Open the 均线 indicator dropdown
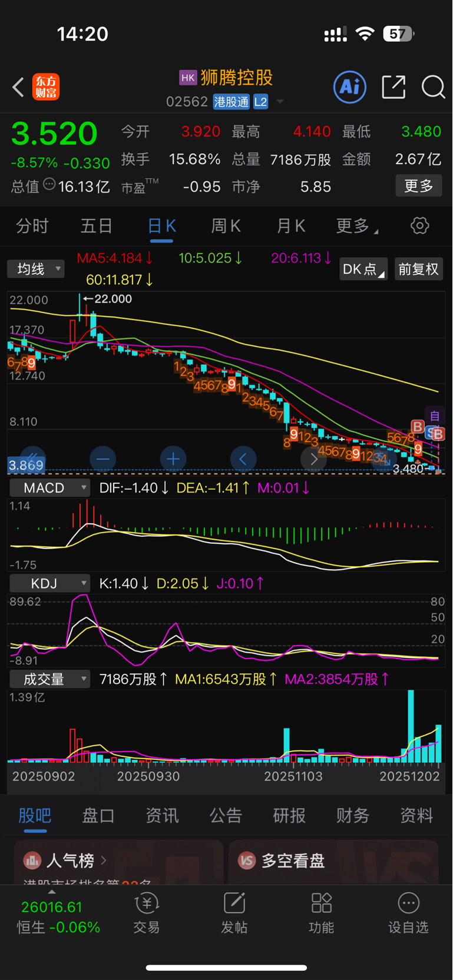The width and height of the screenshot is (453, 980). pyautogui.click(x=36, y=269)
